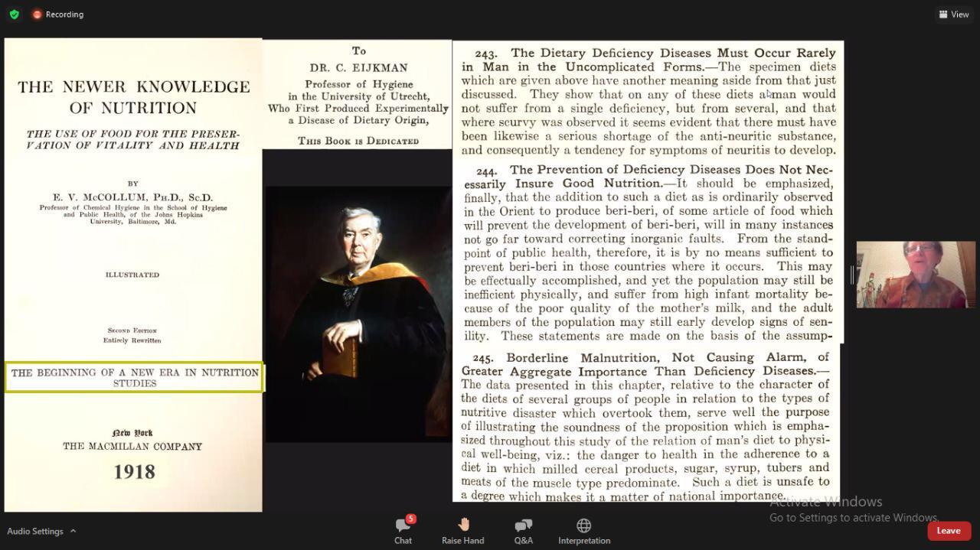Click paragraph 243 Dietary Deficiency heading
980x550 pixels.
tap(648, 60)
